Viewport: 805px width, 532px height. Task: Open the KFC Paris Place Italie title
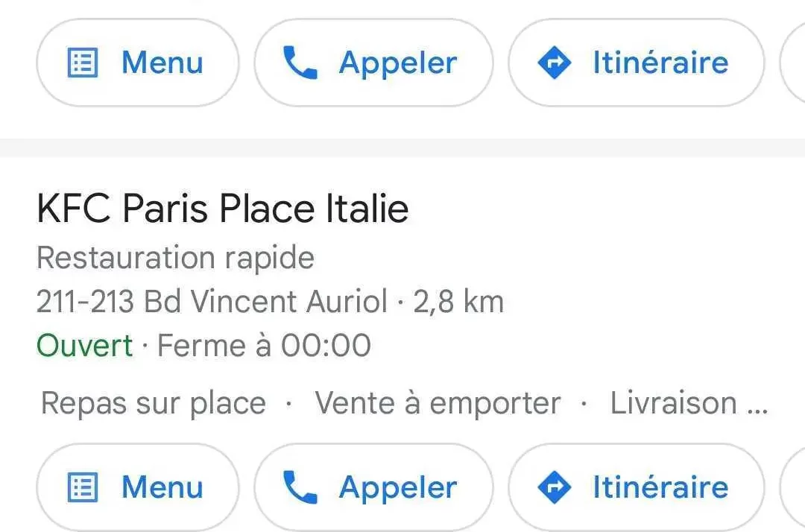223,208
